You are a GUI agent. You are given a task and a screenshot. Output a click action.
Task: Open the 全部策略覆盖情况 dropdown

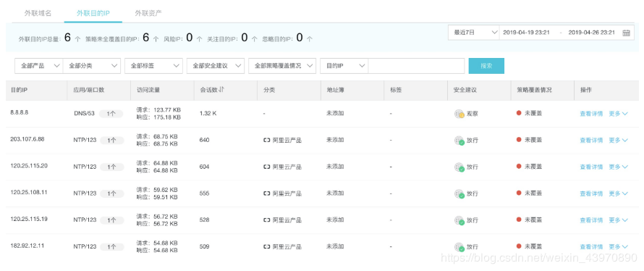click(282, 66)
